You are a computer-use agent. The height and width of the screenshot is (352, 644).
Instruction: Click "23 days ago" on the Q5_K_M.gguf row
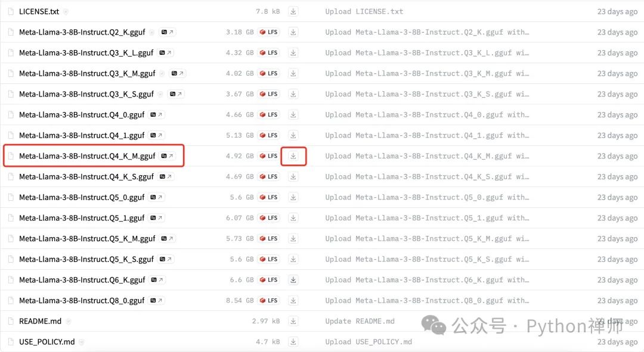tap(617, 238)
